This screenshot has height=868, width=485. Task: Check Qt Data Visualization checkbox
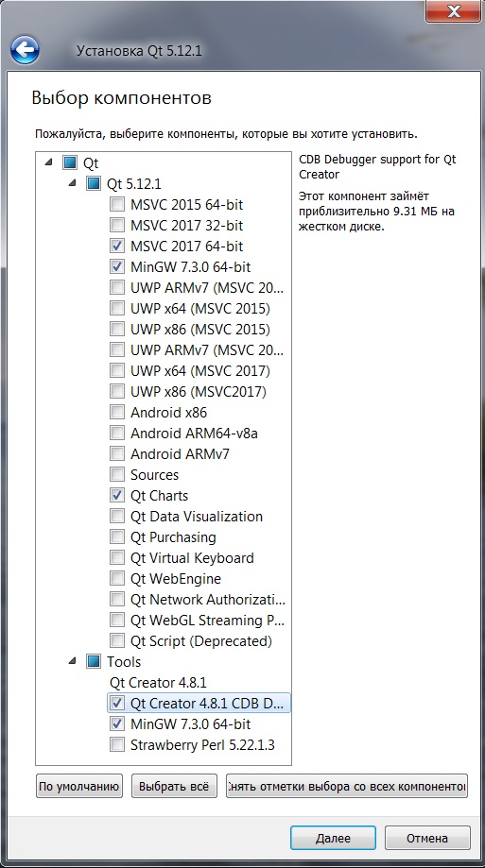pyautogui.click(x=117, y=516)
